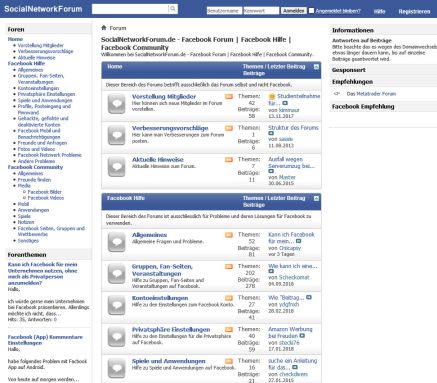Screen dimensions: 437x383
Task: Click link icon beside Das Metatrader Forum
Action: [337, 94]
